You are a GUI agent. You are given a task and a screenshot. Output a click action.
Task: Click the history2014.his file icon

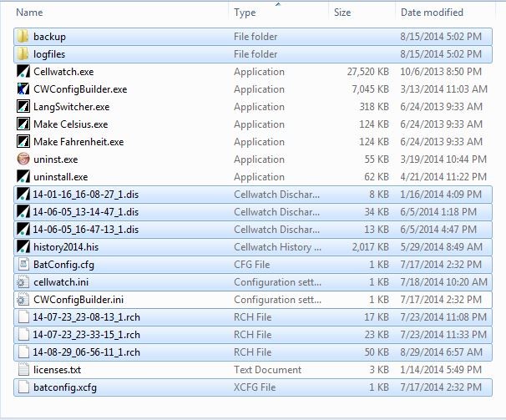coord(23,247)
